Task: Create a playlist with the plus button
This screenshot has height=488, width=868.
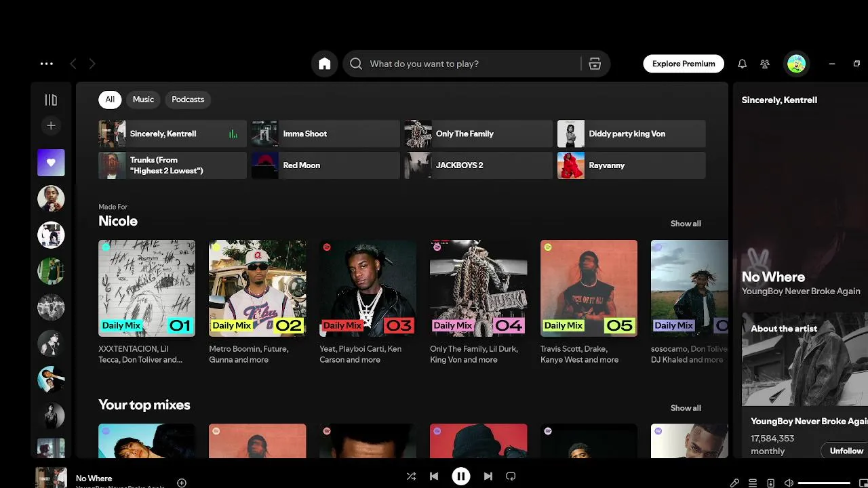Action: pyautogui.click(x=51, y=125)
